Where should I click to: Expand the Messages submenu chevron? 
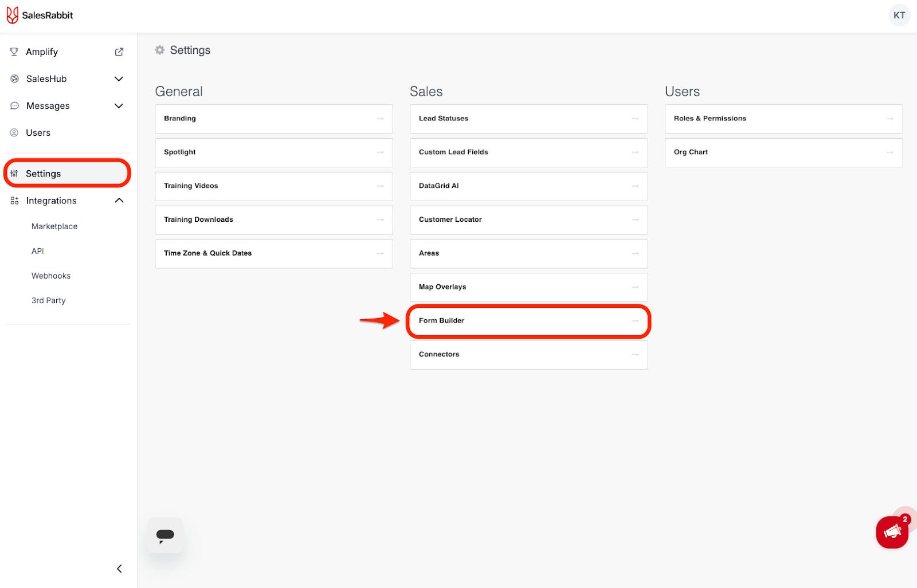(x=119, y=106)
